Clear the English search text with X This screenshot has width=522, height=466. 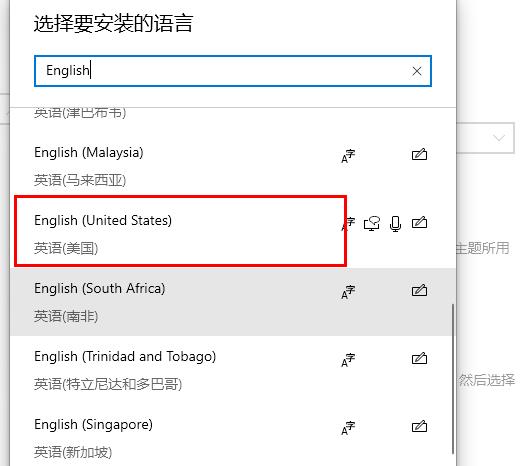pos(417,71)
